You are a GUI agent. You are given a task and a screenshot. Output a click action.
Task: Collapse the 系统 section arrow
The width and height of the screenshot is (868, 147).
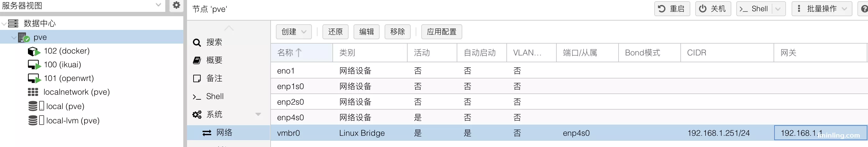coord(258,114)
